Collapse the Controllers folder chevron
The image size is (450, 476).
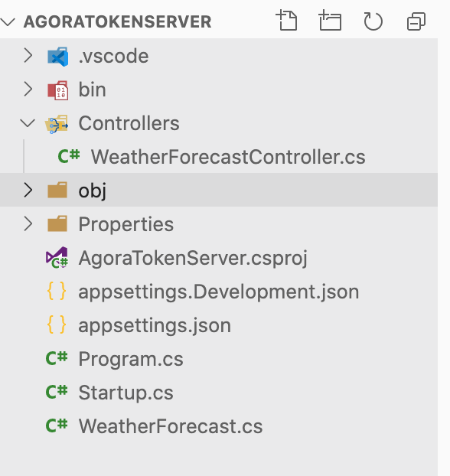click(x=28, y=123)
